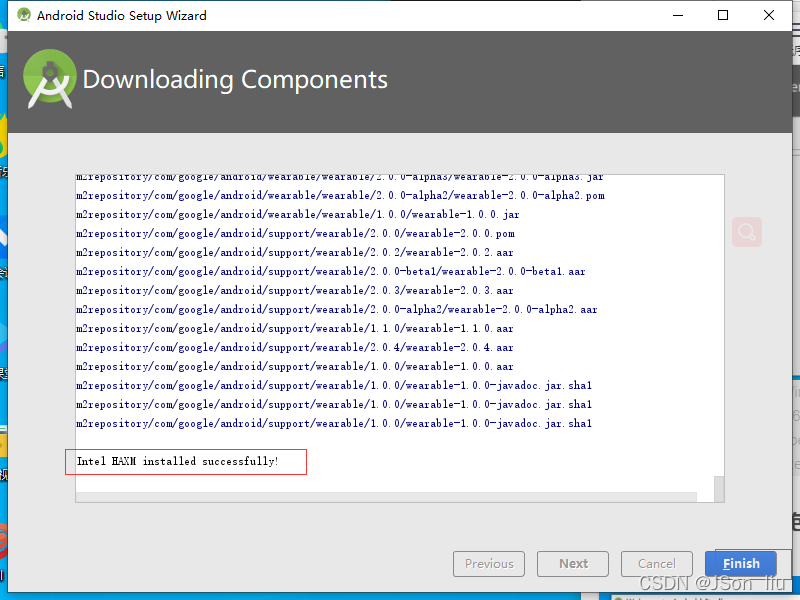This screenshot has width=800, height=600.
Task: Minimize the Setup Wizard window
Action: tap(678, 15)
